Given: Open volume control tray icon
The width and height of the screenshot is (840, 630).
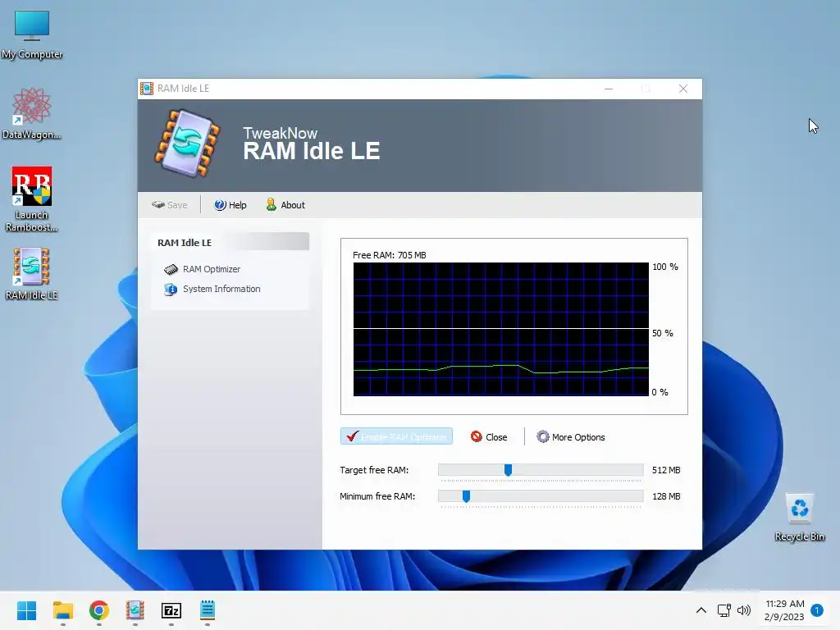Looking at the screenshot, I should tap(743, 610).
